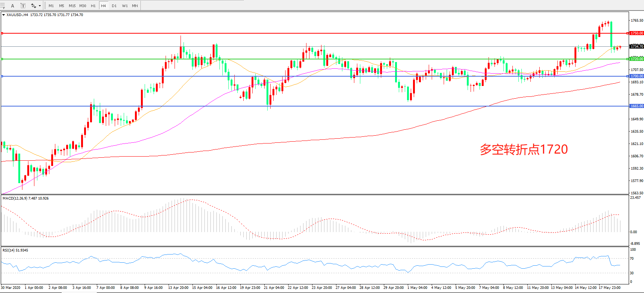Select the Text (A) drawing tool
The width and height of the screenshot is (644, 293).
tap(12, 6)
